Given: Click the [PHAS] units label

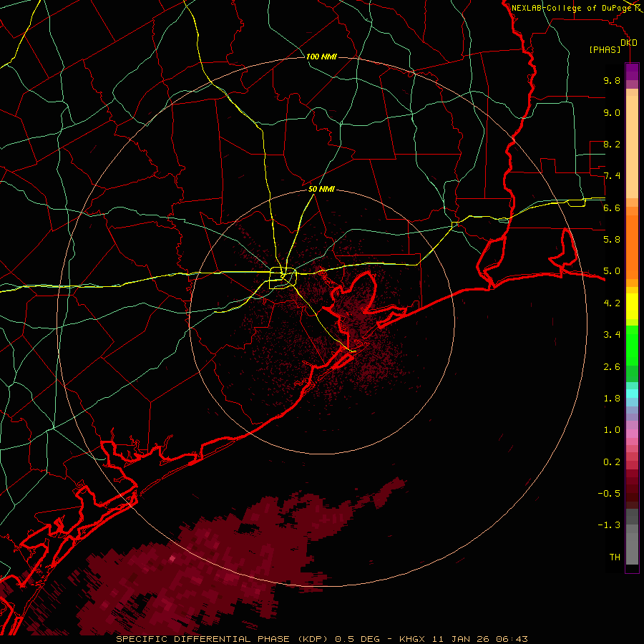Looking at the screenshot, I should (x=605, y=49).
